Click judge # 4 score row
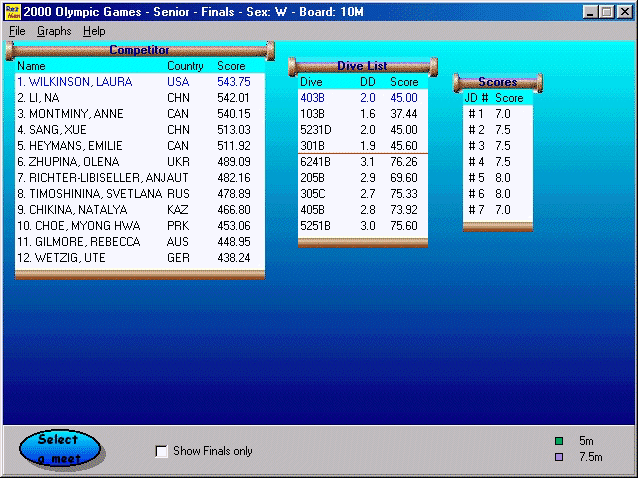Screen dimensions: 638x478 tap(498, 162)
